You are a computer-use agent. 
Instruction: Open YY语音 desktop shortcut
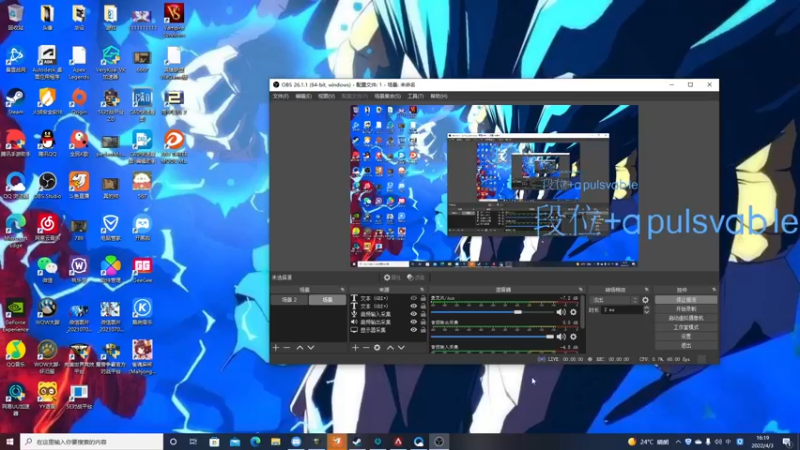click(47, 396)
